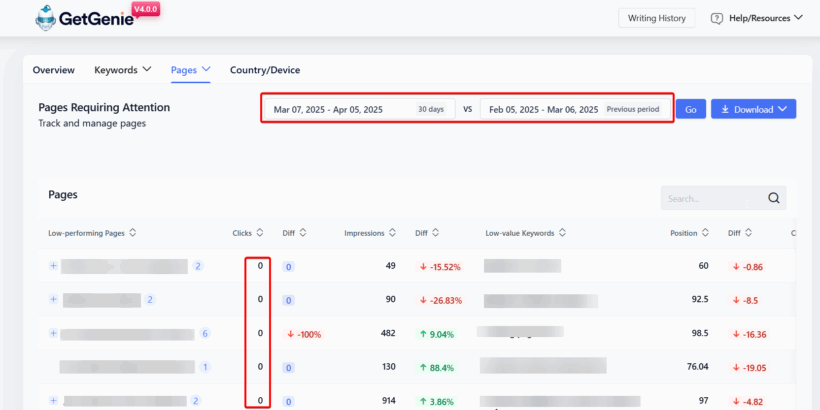The image size is (820, 410).
Task: Click the GetGenie logo icon
Action: tap(46, 18)
